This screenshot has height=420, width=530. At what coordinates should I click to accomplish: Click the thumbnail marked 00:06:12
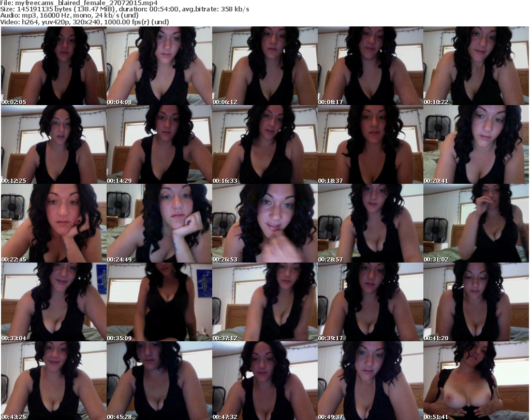pyautogui.click(x=264, y=66)
